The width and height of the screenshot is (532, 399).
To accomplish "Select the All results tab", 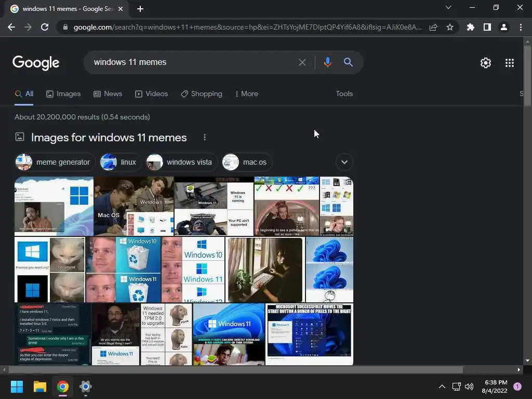I will [x=24, y=94].
